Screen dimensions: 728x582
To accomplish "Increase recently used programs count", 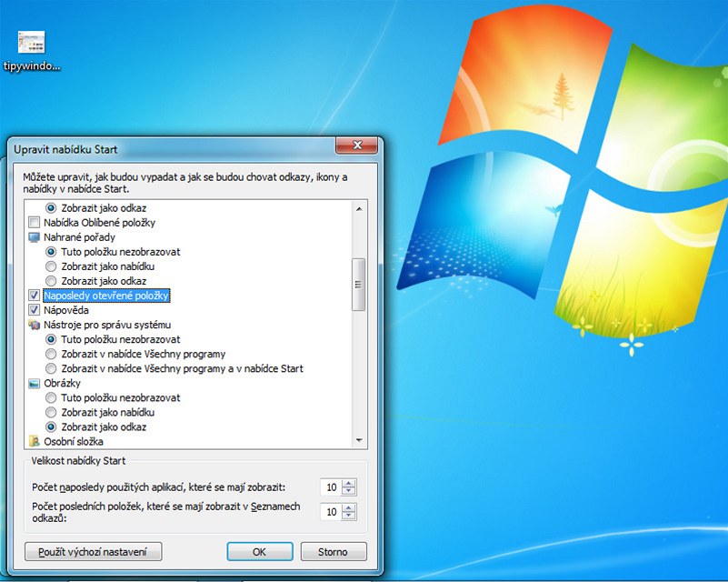I will [x=350, y=483].
